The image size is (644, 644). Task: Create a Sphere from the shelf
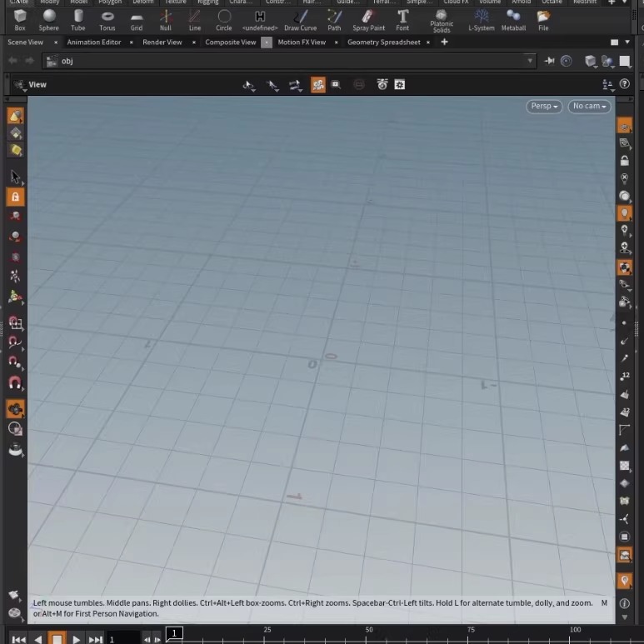(49, 21)
